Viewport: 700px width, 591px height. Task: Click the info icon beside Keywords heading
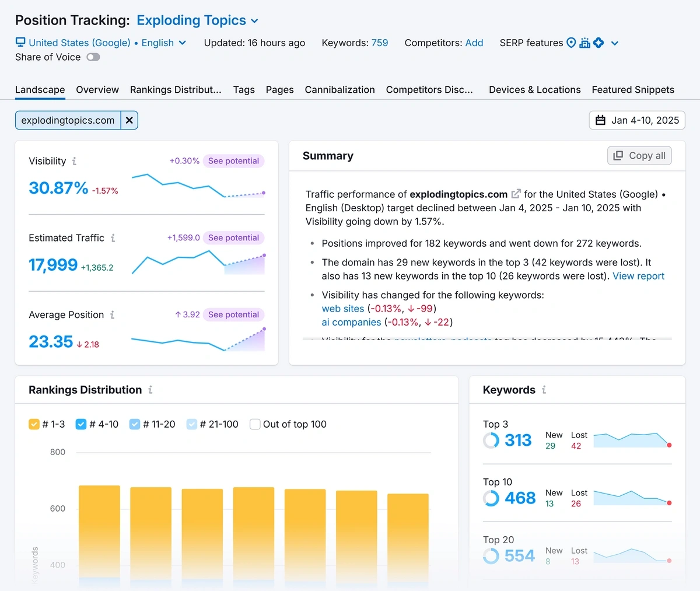coord(544,390)
